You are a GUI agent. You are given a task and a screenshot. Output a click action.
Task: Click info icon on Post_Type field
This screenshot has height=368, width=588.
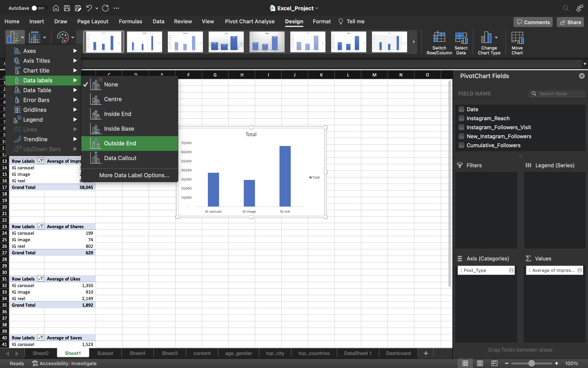pyautogui.click(x=511, y=270)
